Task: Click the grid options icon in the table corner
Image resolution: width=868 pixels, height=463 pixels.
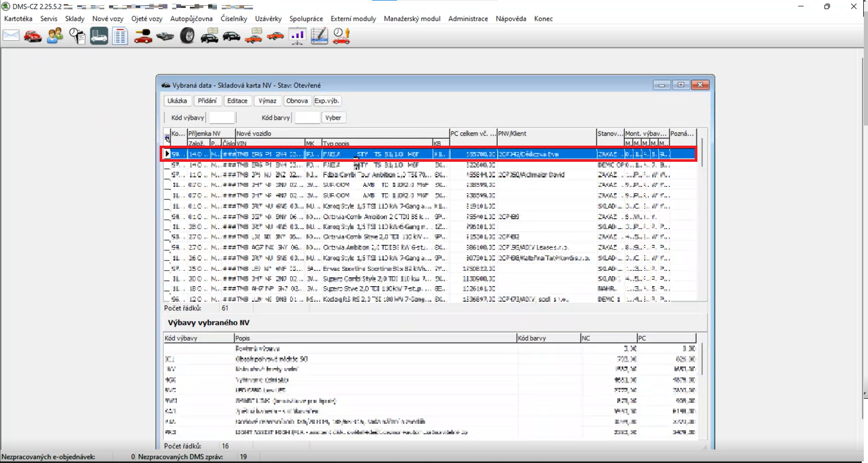Action: pos(167,138)
